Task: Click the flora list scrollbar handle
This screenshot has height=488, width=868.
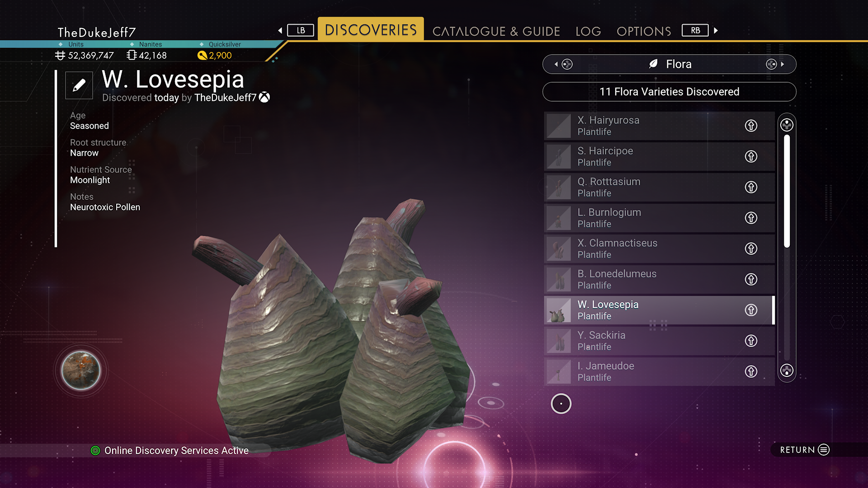Action: point(787,191)
